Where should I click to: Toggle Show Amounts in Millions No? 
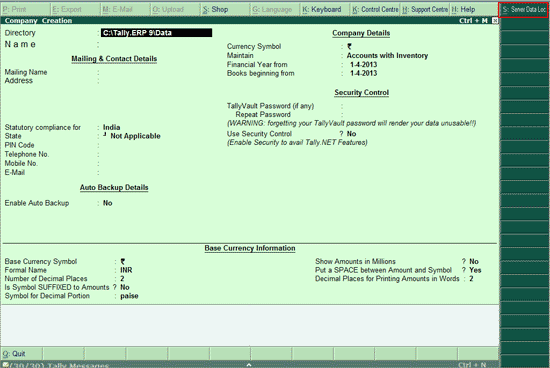point(474,262)
